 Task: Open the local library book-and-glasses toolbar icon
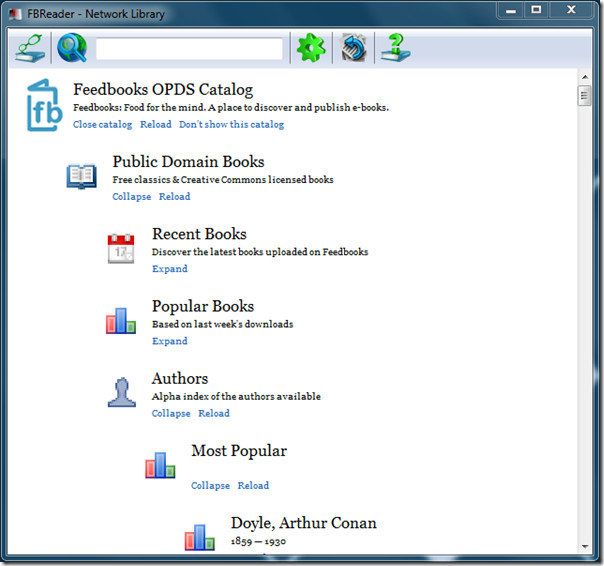30,48
